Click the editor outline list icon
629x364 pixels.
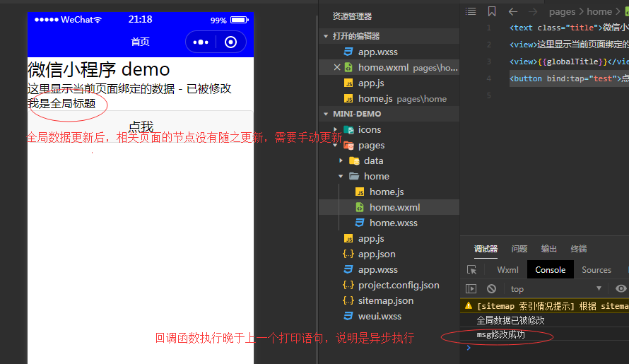[471, 11]
